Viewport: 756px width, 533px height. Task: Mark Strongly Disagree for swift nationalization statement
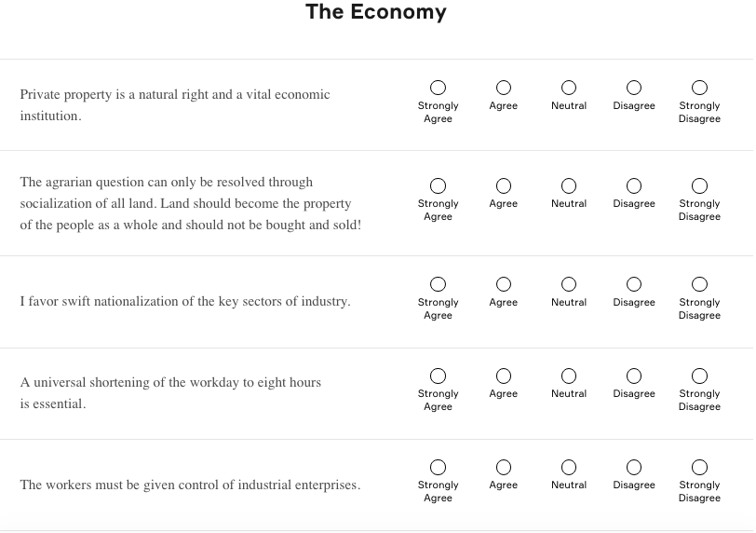point(699,284)
